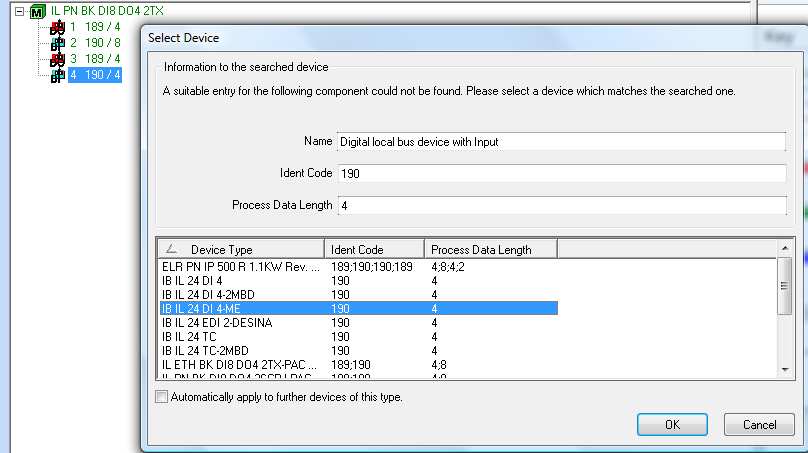The height and width of the screenshot is (453, 808).
Task: Click the sort arrow icon in Device Type header
Action: [x=171, y=249]
